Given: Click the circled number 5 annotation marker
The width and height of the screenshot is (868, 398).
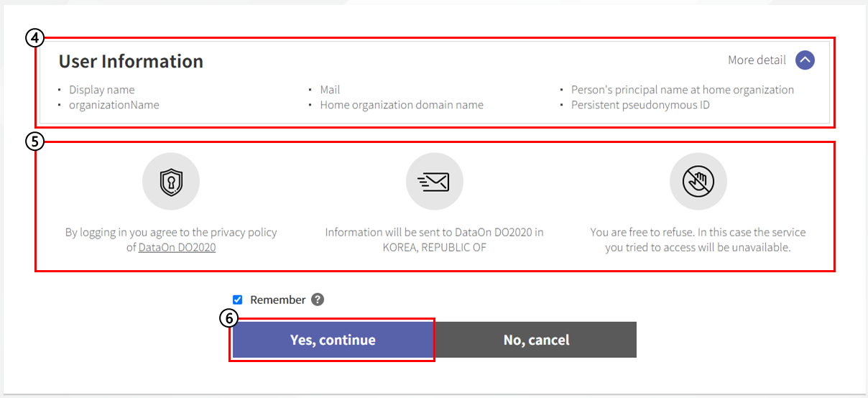Looking at the screenshot, I should coord(34,142).
